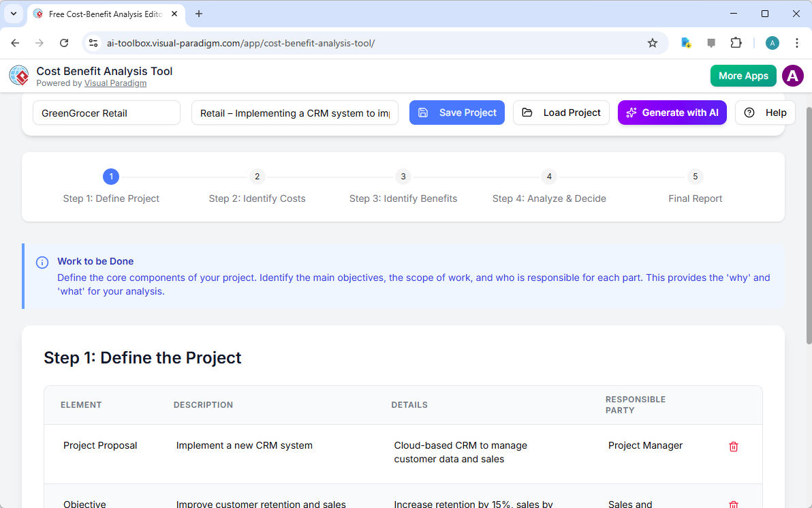Viewport: 812px width, 508px height.
Task: Open the Chrome three-dot menu
Action: point(797,42)
